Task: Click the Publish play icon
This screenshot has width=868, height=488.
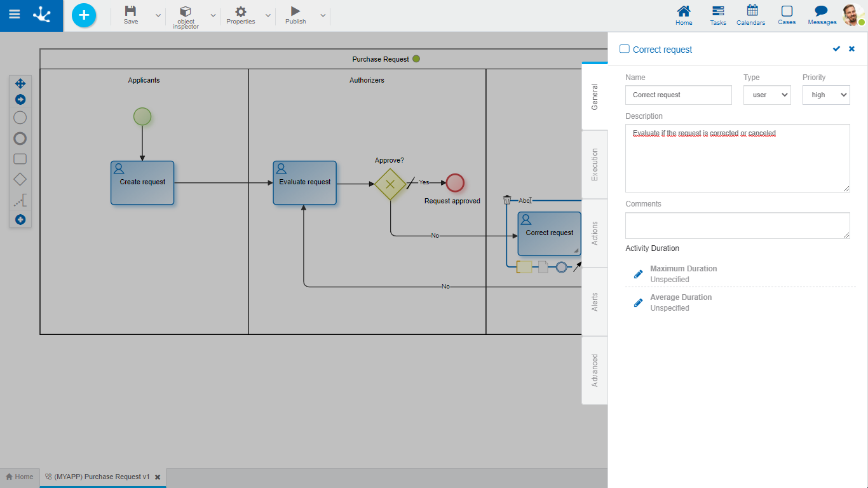Action: (295, 11)
